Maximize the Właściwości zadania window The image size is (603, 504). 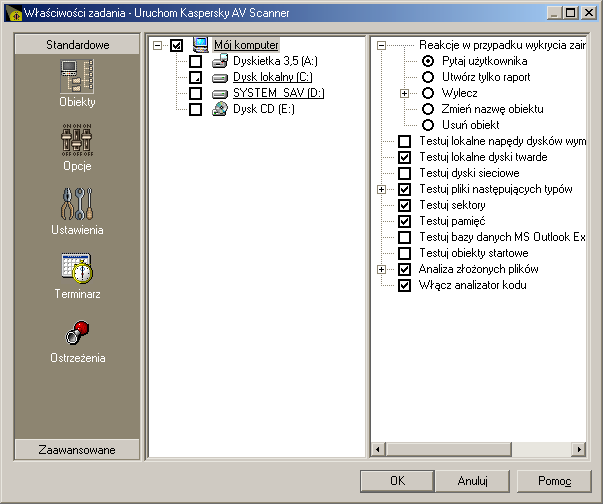(571, 13)
